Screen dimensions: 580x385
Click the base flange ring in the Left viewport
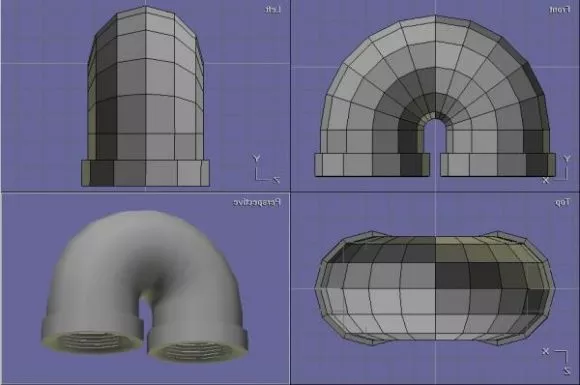pyautogui.click(x=145, y=173)
